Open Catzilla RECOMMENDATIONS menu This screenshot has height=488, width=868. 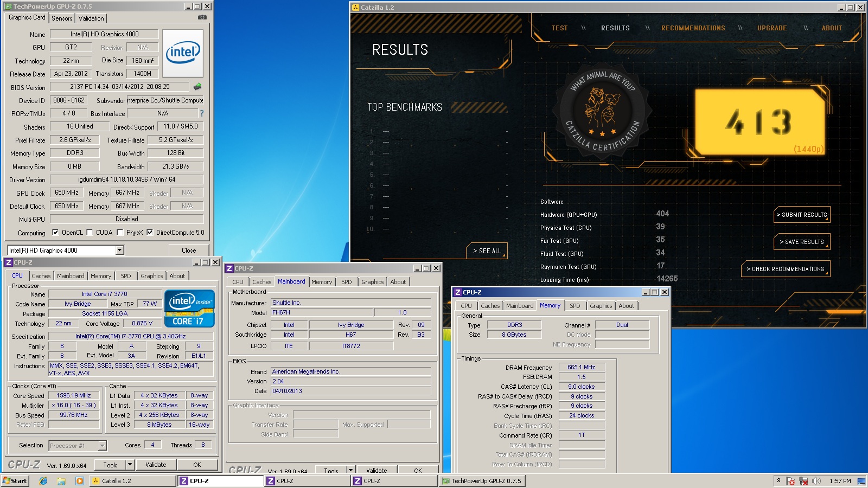[x=693, y=28]
